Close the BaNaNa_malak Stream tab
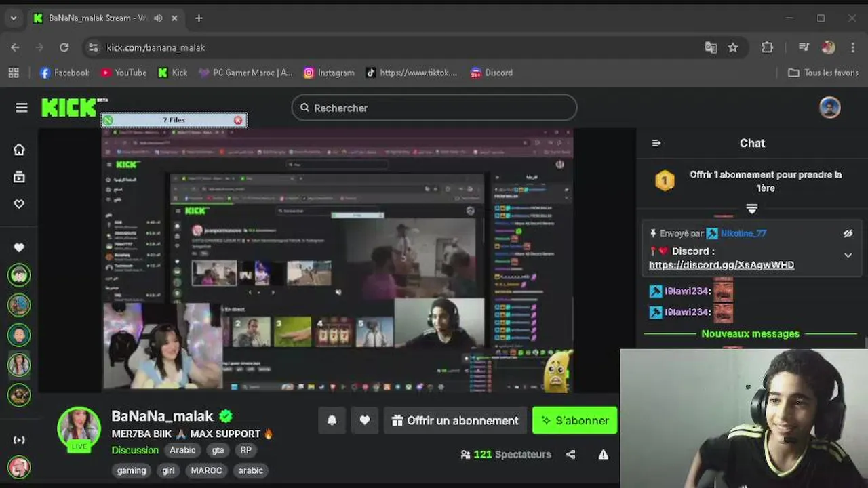The image size is (868, 488). click(174, 18)
